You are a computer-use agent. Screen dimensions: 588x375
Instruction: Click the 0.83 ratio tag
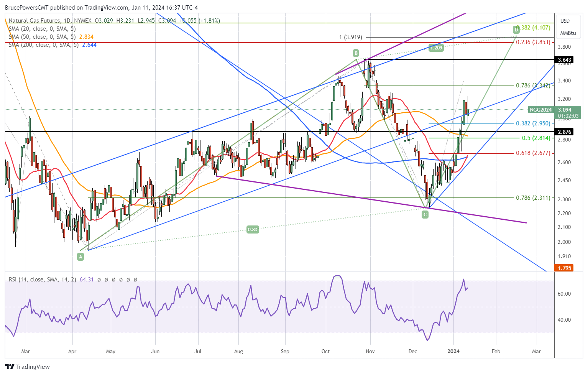[x=253, y=230]
